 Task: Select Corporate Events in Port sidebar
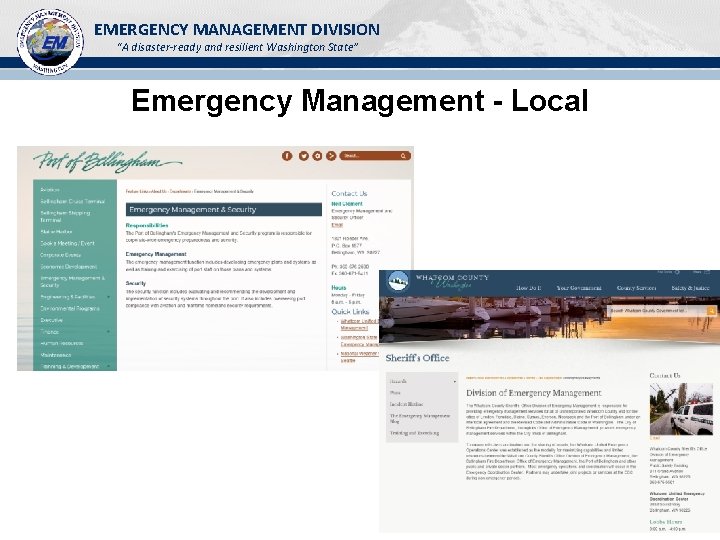(61, 255)
